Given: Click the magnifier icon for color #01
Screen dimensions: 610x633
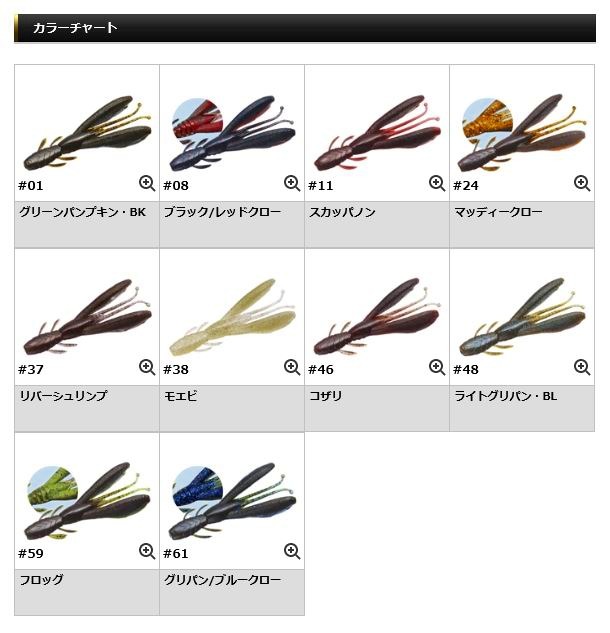Looking at the screenshot, I should pyautogui.click(x=147, y=183).
